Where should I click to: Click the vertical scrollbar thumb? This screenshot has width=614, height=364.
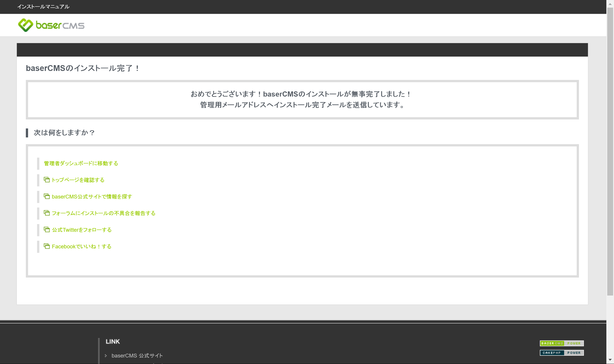(610, 152)
